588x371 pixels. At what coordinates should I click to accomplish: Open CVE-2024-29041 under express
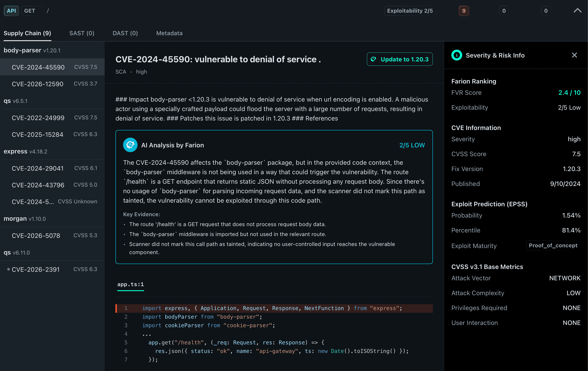tap(52, 168)
